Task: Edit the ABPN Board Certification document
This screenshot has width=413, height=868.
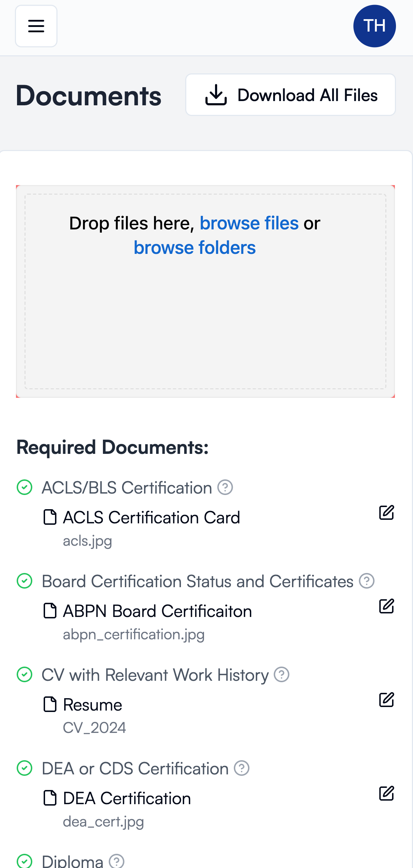Action: point(386,606)
